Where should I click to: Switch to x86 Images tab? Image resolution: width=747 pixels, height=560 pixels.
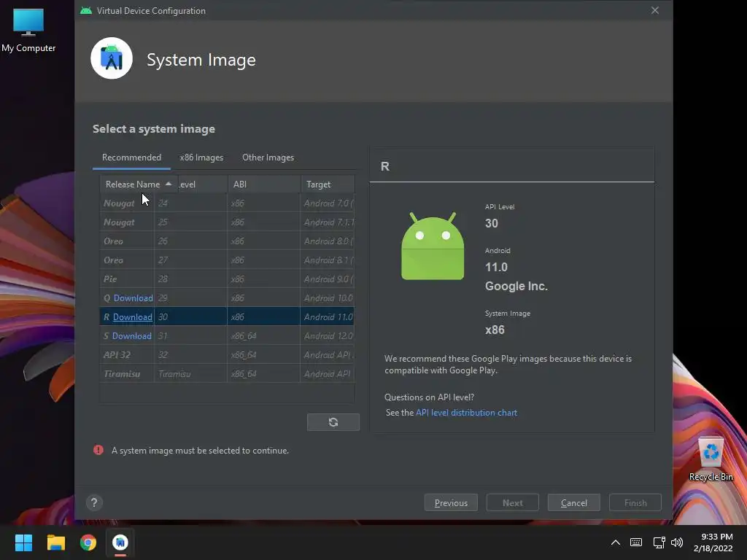201,157
